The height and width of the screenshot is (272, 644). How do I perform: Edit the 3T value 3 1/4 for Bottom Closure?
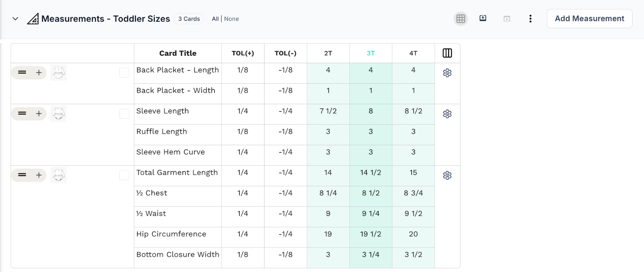[x=371, y=258]
